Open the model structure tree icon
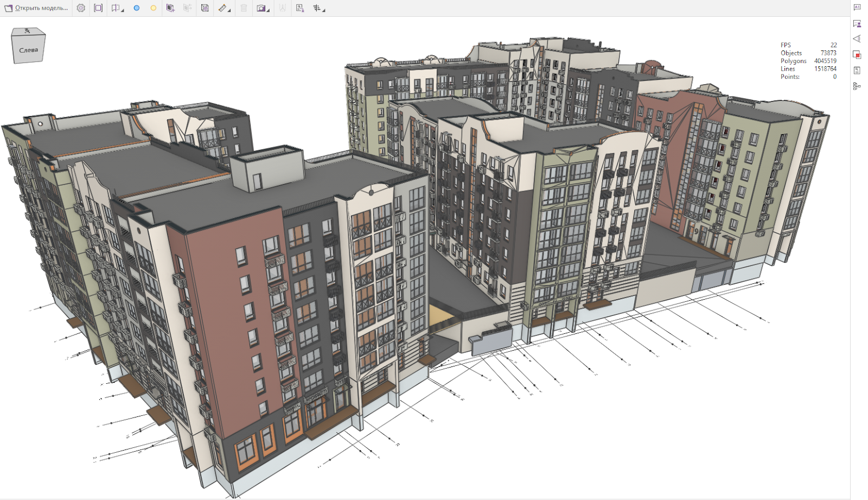 point(857,86)
